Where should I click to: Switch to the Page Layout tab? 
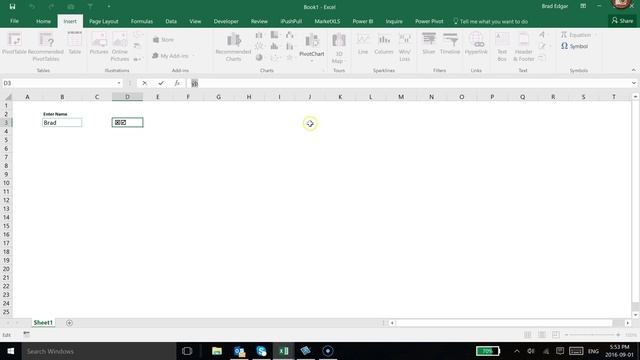coord(104,21)
